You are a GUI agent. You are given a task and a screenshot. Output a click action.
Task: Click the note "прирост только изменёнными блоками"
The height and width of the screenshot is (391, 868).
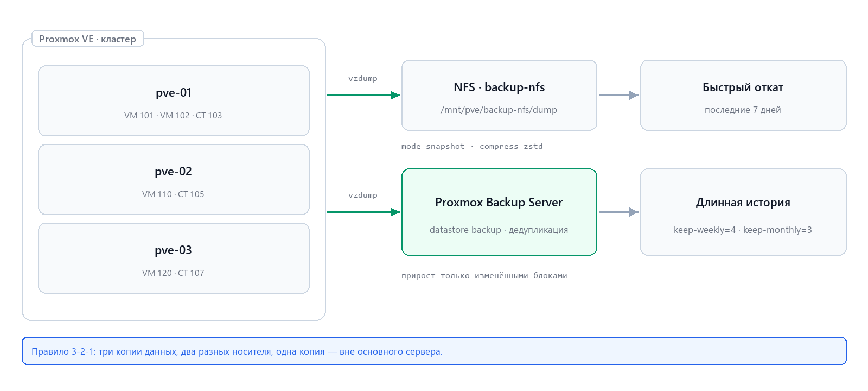(484, 275)
